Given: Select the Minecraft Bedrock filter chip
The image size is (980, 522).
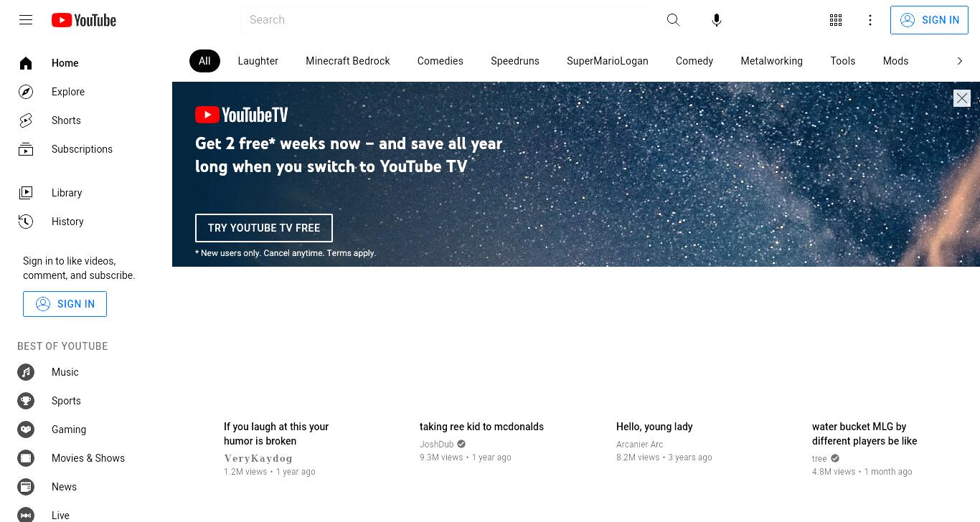Looking at the screenshot, I should click(348, 61).
